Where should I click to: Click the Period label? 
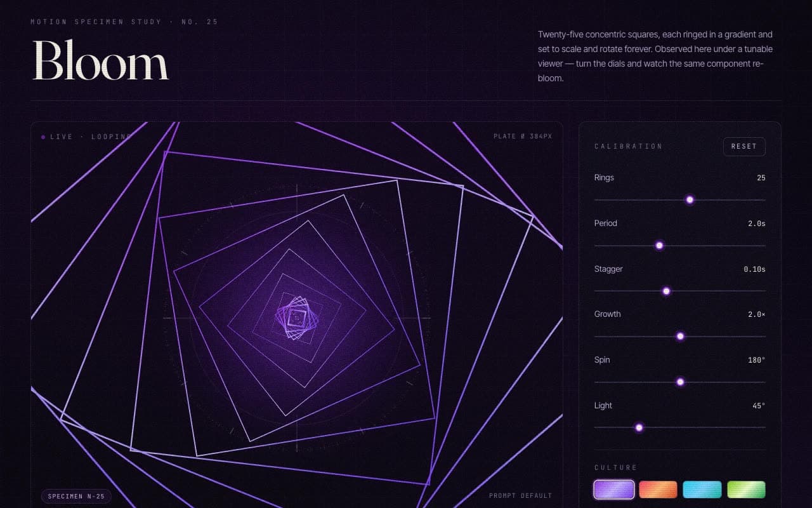coord(606,224)
